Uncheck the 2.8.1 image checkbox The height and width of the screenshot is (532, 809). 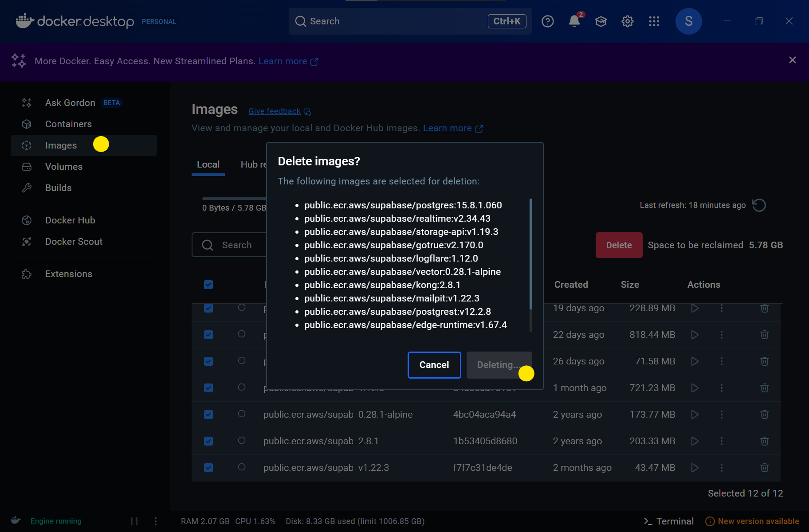(x=208, y=441)
